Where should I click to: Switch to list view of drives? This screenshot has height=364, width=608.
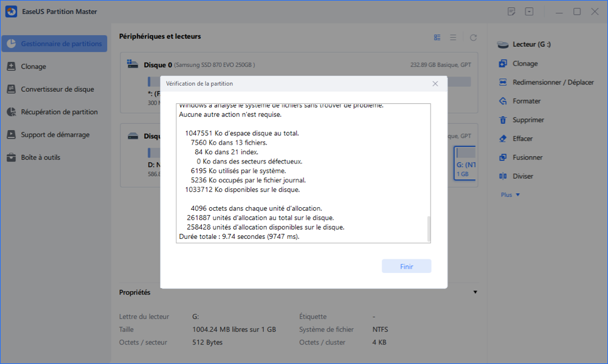tap(453, 38)
